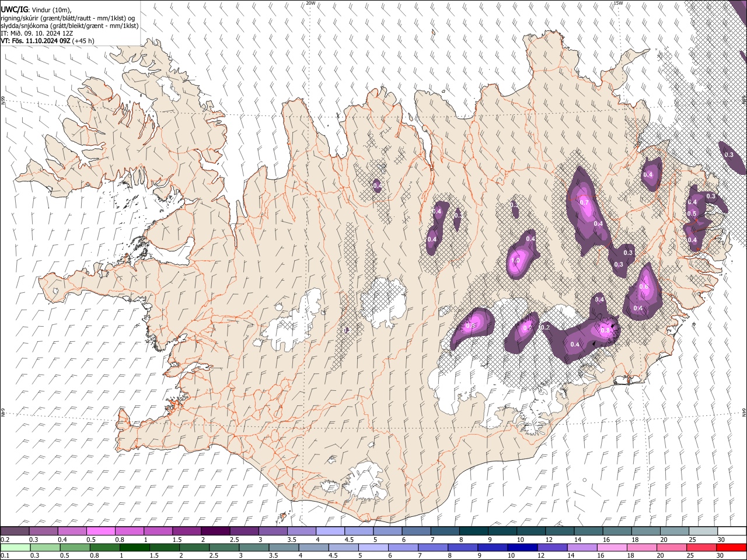Viewport: 747px width, 560px height.
Task: Click the '0.2' label under snow legend
Action: coord(5,540)
